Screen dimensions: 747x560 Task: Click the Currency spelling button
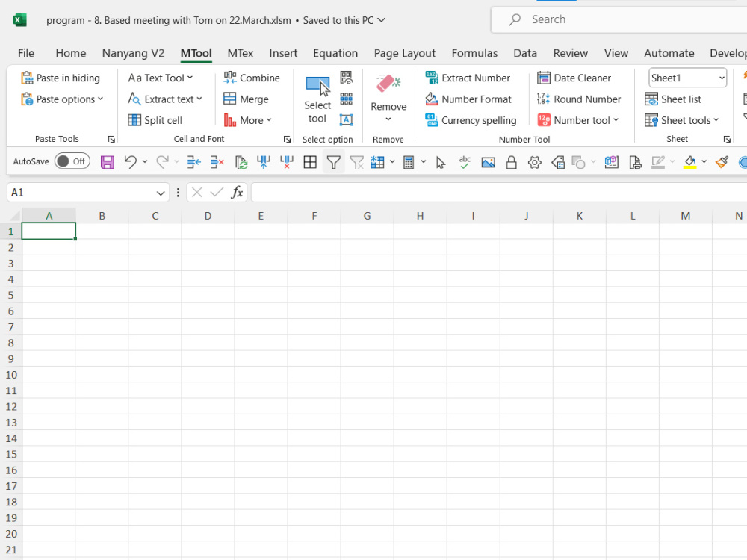[x=471, y=120]
